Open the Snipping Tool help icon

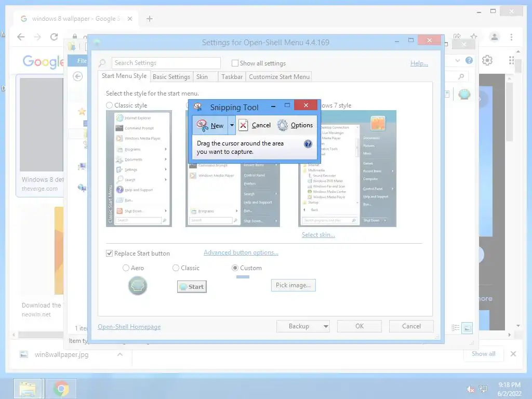click(308, 144)
